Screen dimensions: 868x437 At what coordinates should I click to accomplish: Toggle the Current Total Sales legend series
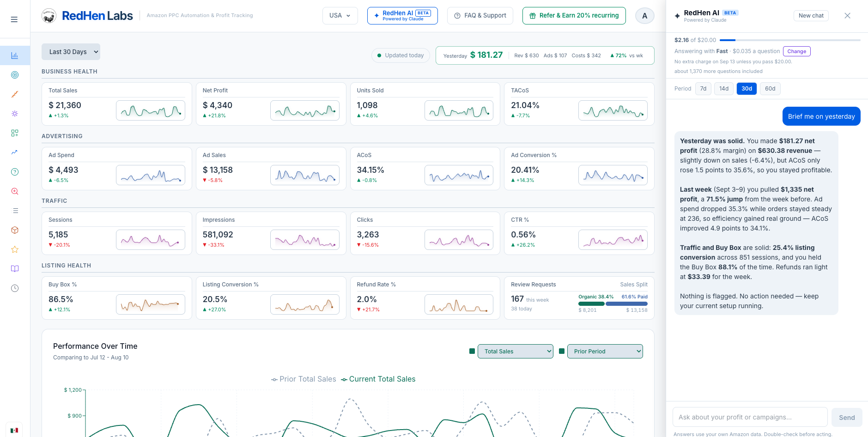[378, 379]
